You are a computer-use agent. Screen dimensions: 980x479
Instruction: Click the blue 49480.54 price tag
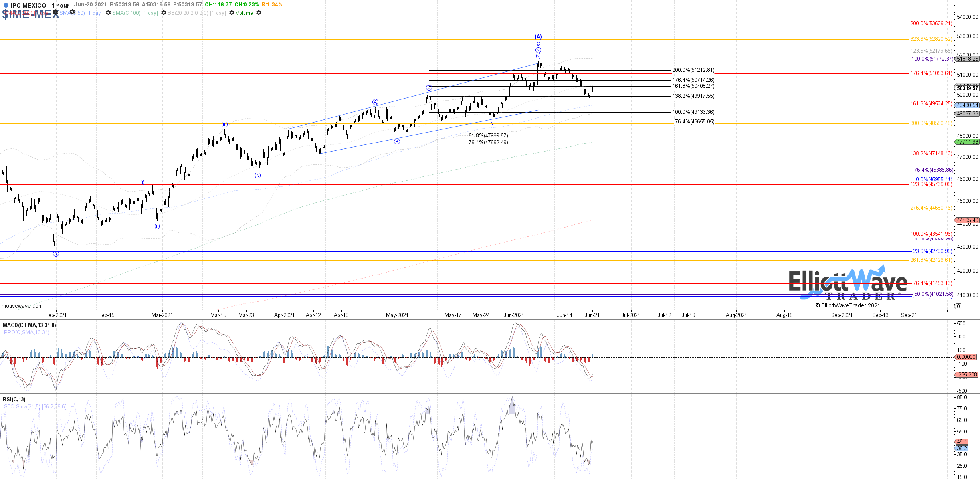pos(968,105)
